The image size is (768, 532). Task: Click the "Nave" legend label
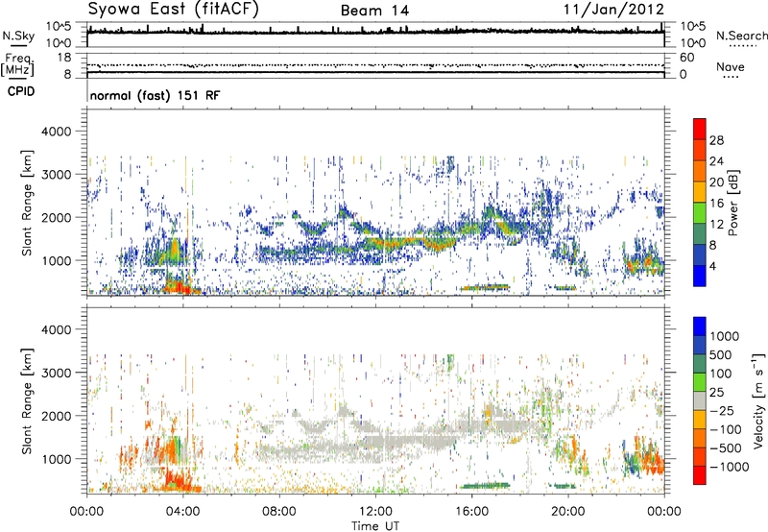(731, 66)
